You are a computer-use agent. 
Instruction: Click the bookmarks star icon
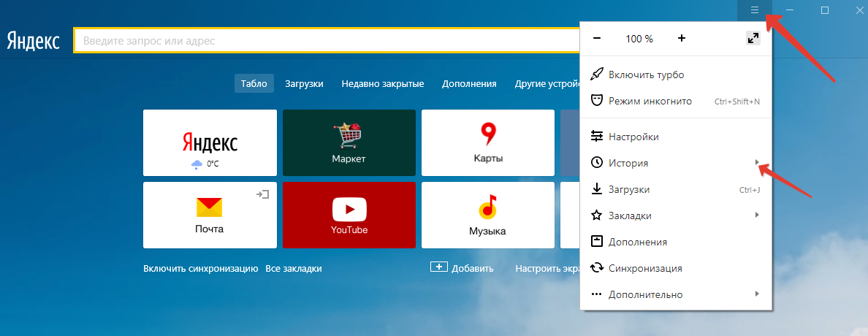tap(597, 215)
